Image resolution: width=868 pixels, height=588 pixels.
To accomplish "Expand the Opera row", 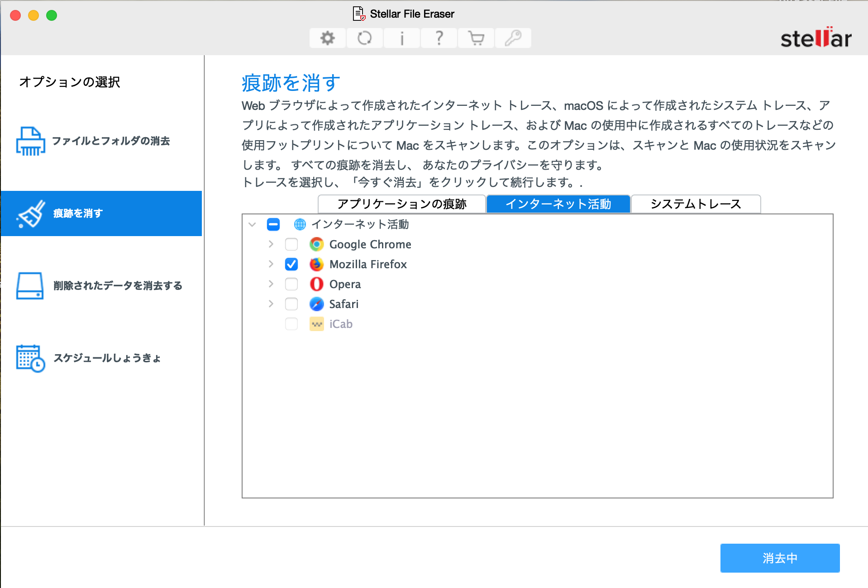I will (x=271, y=284).
